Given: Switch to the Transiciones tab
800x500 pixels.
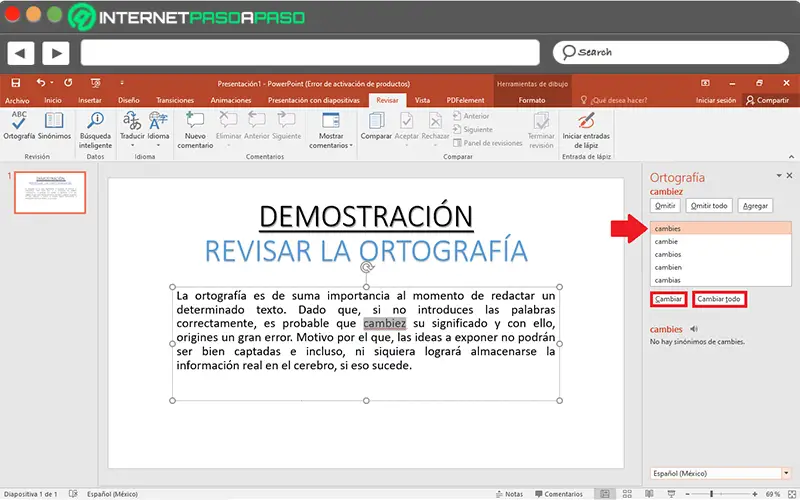Looking at the screenshot, I should [175, 100].
